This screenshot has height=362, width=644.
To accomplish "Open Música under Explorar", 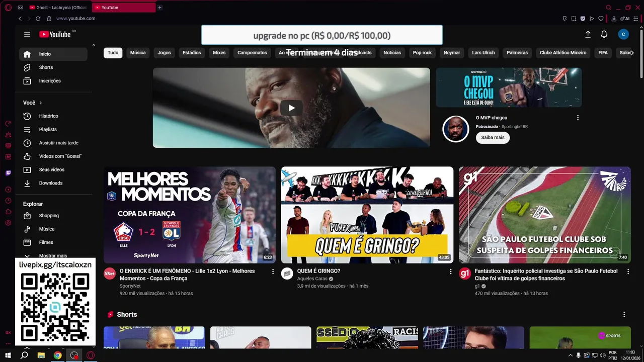I will tap(53, 229).
